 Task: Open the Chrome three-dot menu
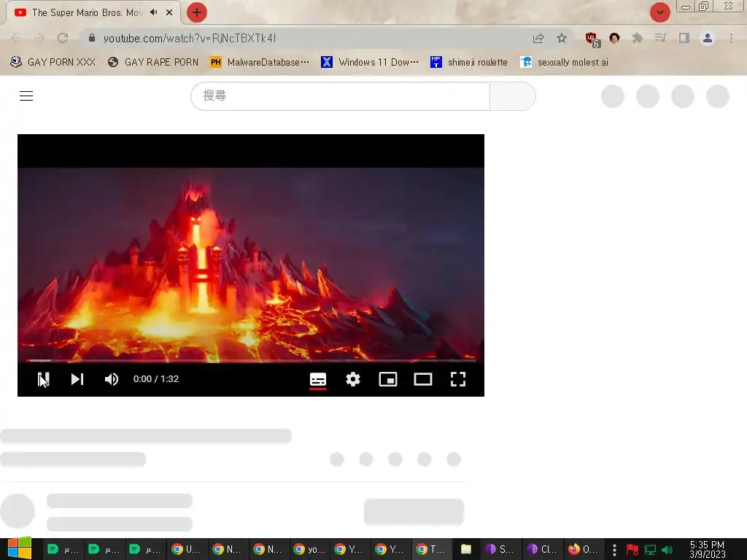coord(731,38)
